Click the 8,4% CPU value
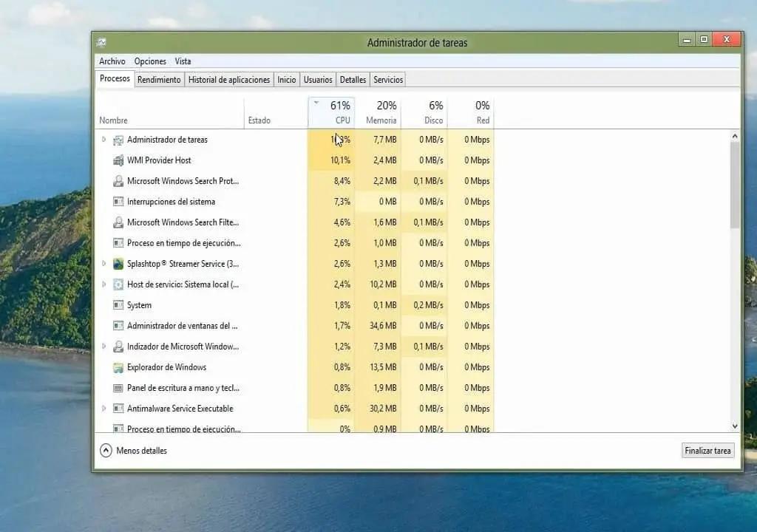Screen dimensions: 757x532 (x=342, y=181)
